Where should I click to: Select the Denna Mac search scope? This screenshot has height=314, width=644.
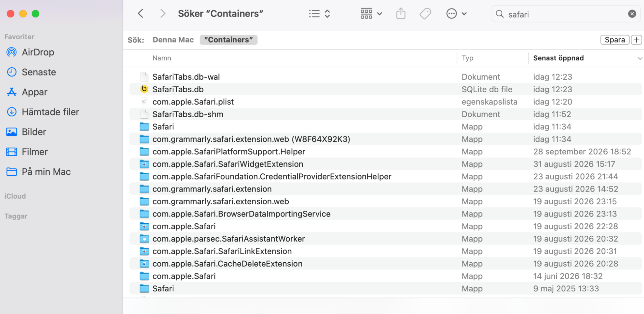[x=173, y=40]
